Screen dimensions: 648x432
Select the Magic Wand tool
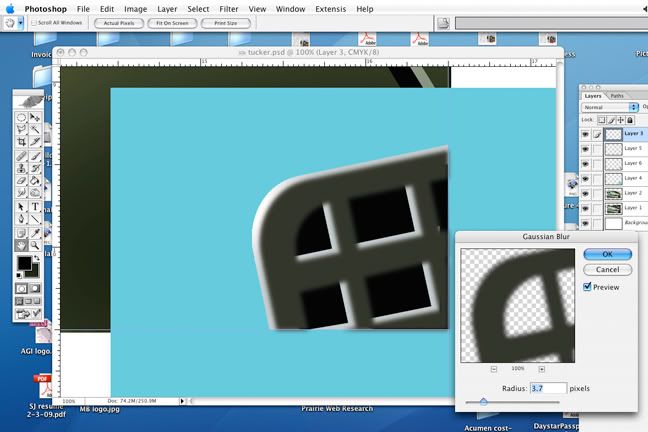coord(35,129)
